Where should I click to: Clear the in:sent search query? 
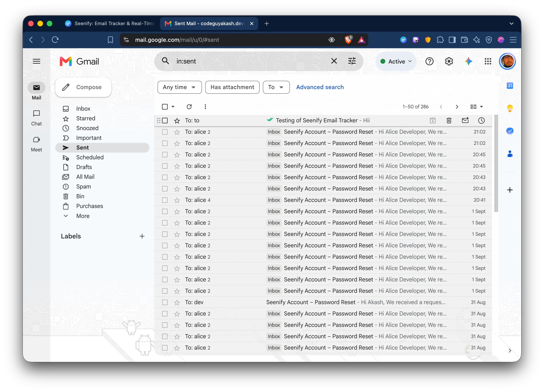pyautogui.click(x=334, y=61)
